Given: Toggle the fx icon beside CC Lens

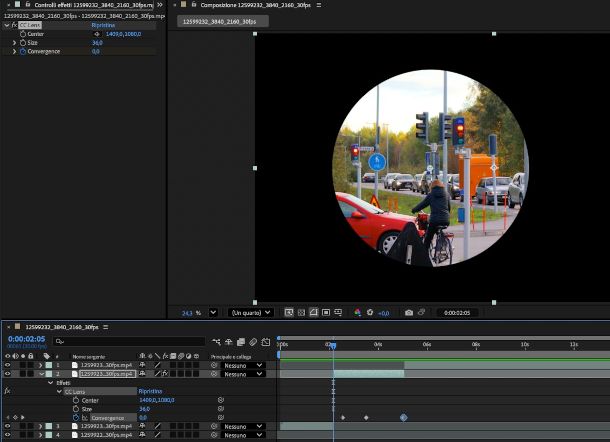Looking at the screenshot, I should pyautogui.click(x=14, y=25).
